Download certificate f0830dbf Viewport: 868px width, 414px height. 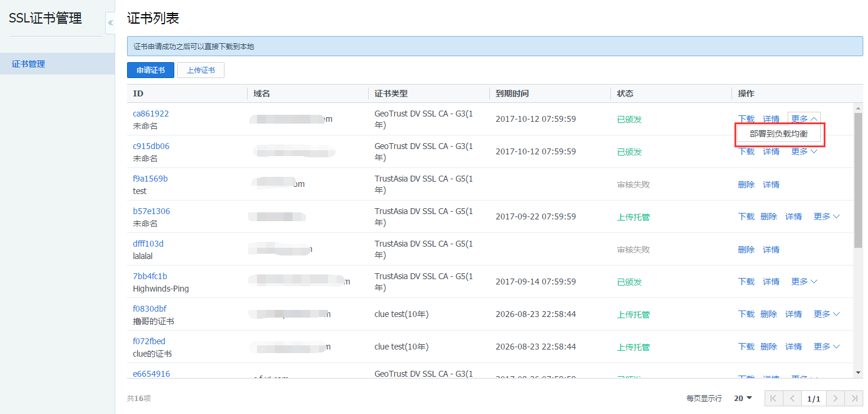pyautogui.click(x=746, y=314)
